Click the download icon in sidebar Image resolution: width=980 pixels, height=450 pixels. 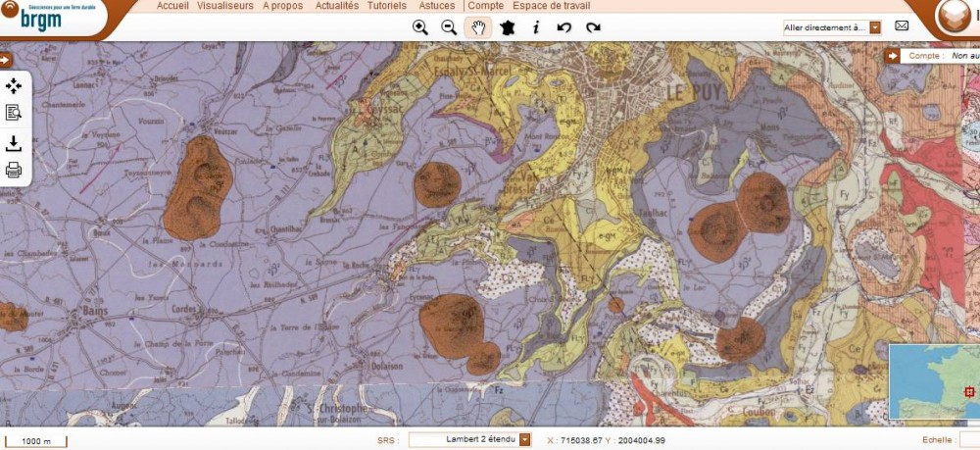pyautogui.click(x=13, y=143)
